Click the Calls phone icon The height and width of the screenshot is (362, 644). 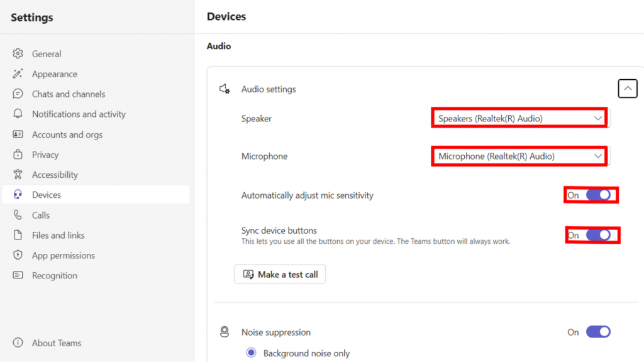coord(18,215)
